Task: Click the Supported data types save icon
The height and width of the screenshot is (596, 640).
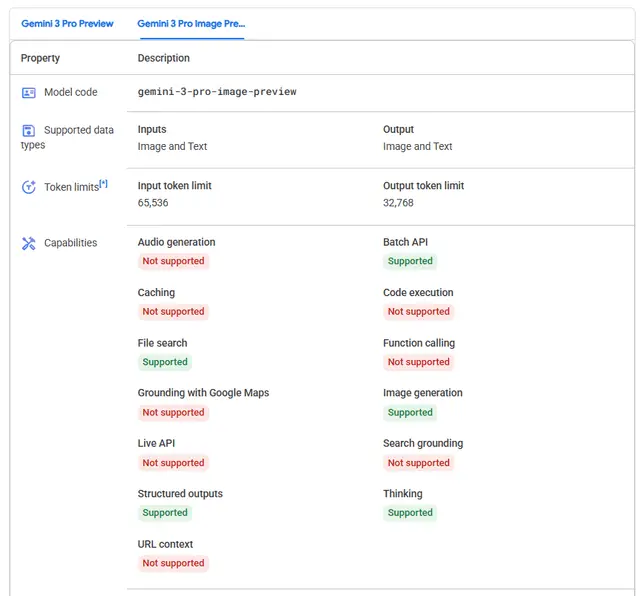Action: (29, 131)
